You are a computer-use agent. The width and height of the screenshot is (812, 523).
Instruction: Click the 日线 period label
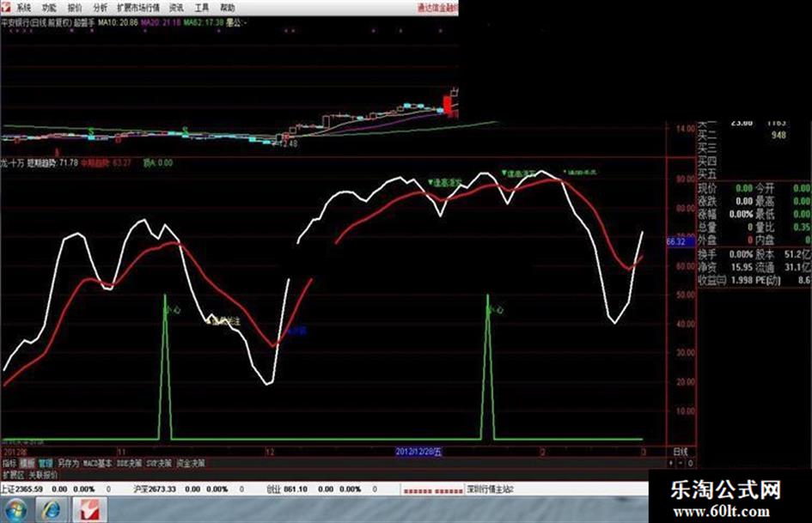[680, 452]
